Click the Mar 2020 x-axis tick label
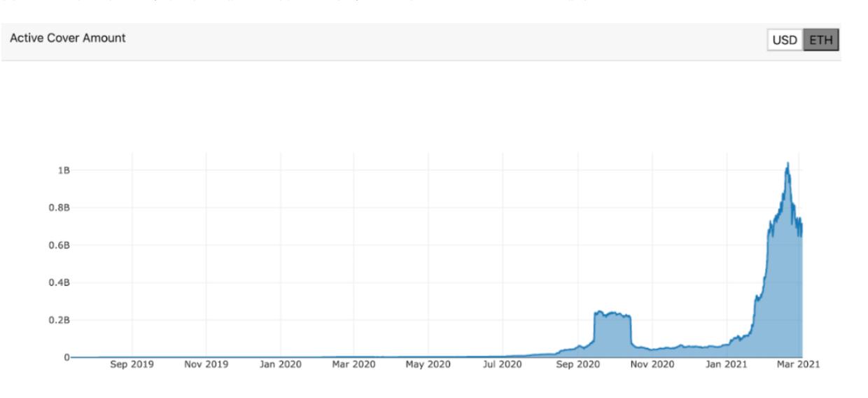Screen dimensions: 868x398 (x=353, y=364)
